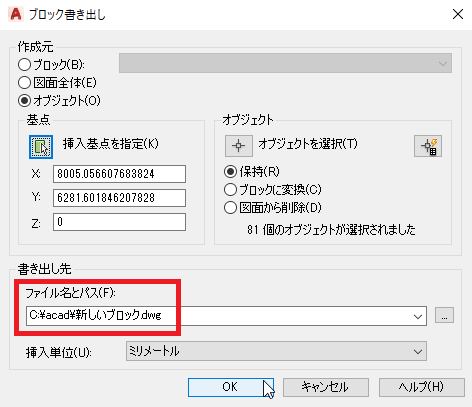472x407 pixels.
Task: Click the AutoCAD logo in title bar
Action: [16, 14]
